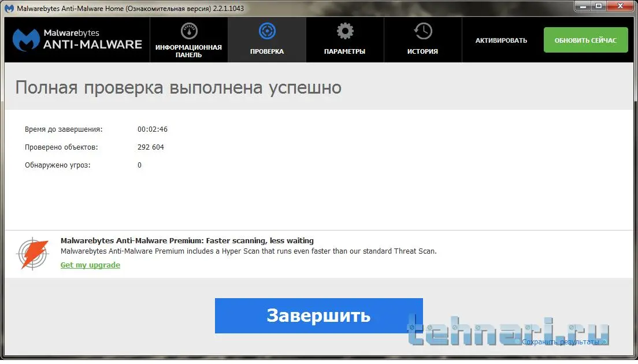Click the orange Hyper Scan lightning icon

pyautogui.click(x=33, y=254)
